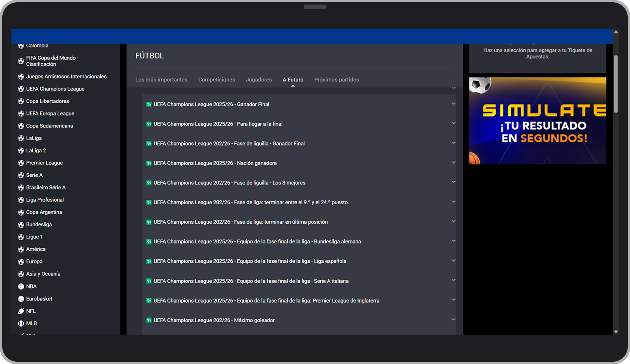The image size is (630, 364).
Task: Click the Simulate tu resultado banner
Action: 537,121
